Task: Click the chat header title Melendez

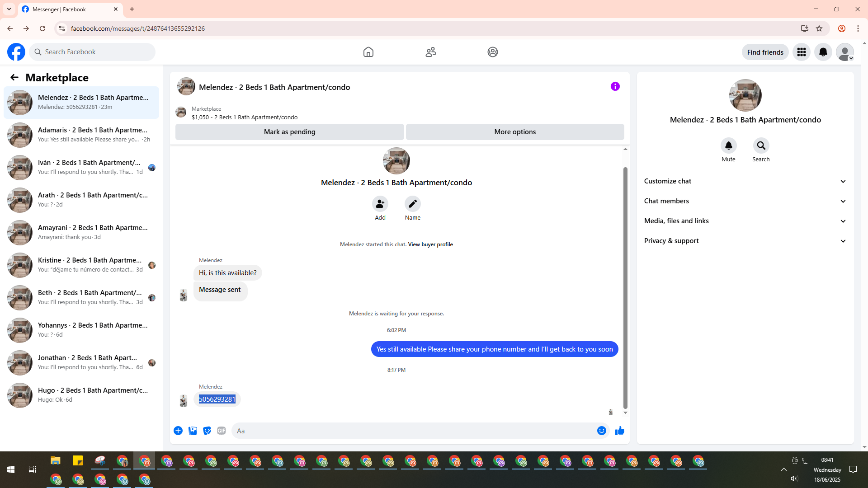Action: click(x=274, y=87)
